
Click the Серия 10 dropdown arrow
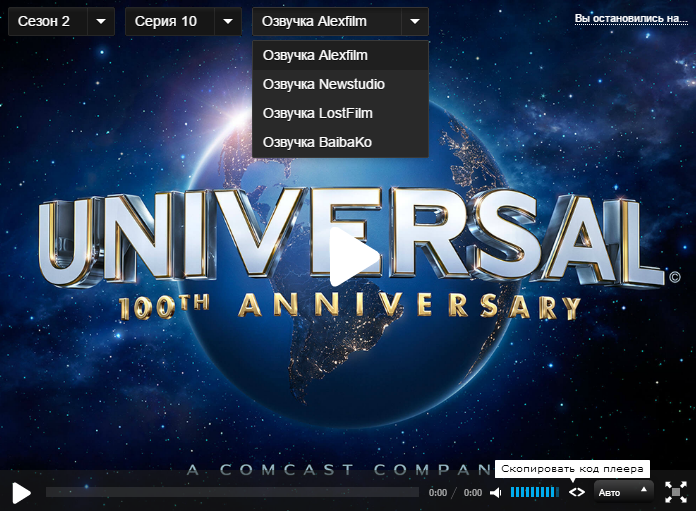tap(228, 21)
